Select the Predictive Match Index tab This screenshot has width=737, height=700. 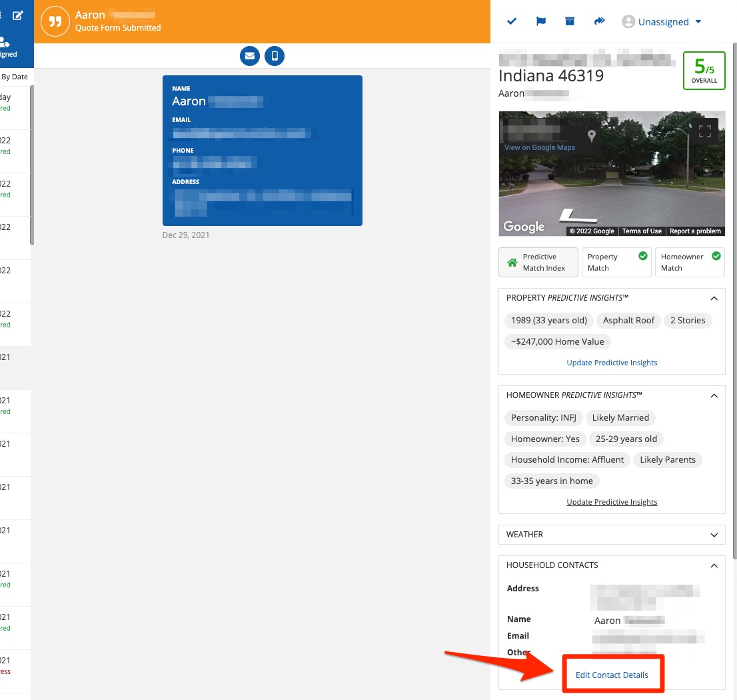(538, 263)
